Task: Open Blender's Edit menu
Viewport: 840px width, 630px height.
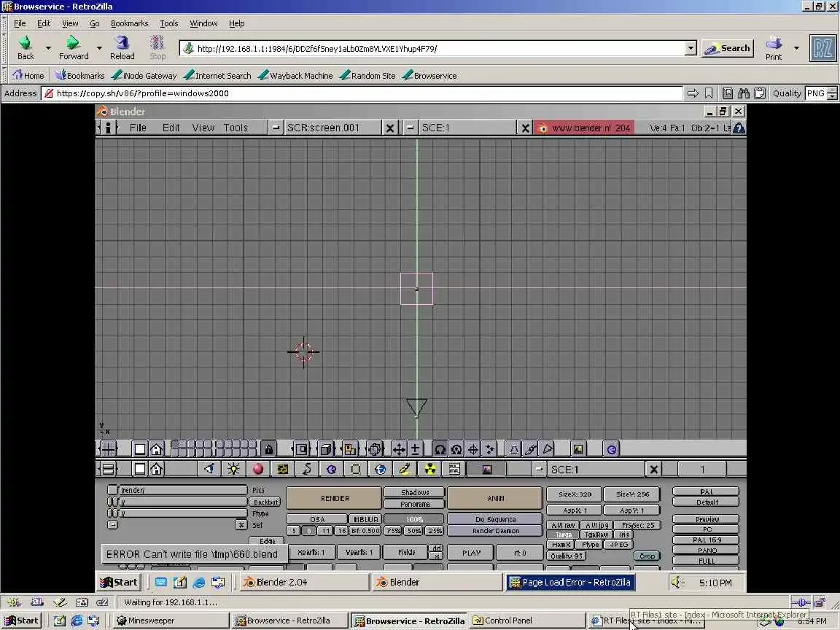Action: click(171, 128)
